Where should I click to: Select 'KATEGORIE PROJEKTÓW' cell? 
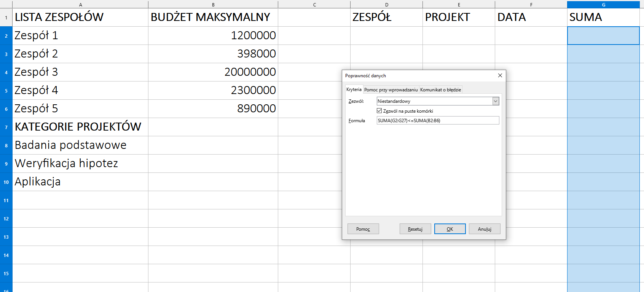tap(80, 127)
